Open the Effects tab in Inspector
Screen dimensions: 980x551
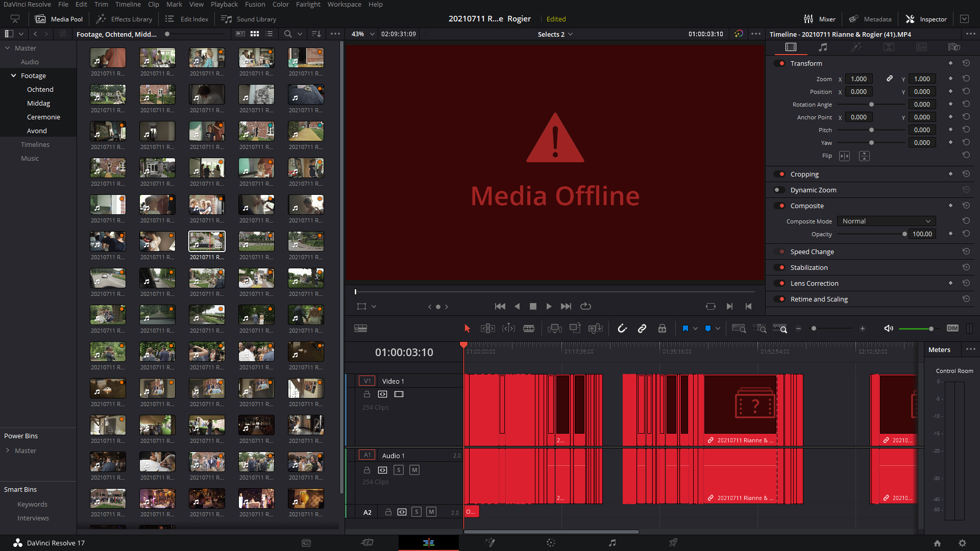[856, 47]
